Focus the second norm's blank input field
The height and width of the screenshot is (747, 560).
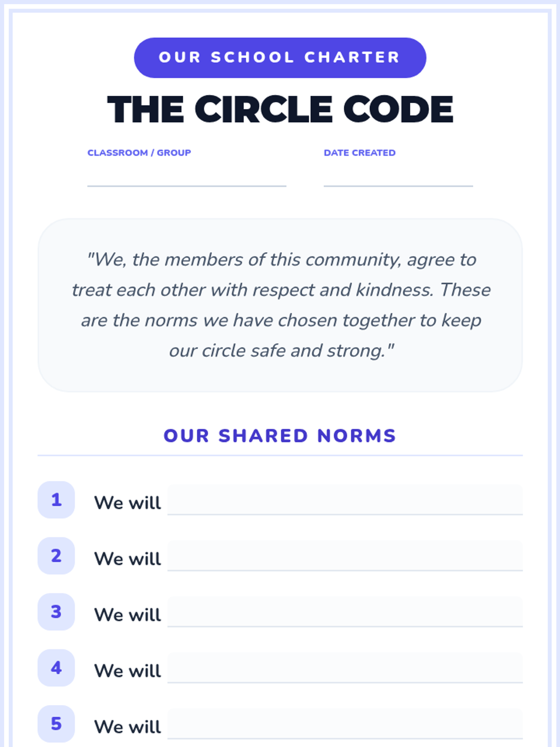click(345, 556)
